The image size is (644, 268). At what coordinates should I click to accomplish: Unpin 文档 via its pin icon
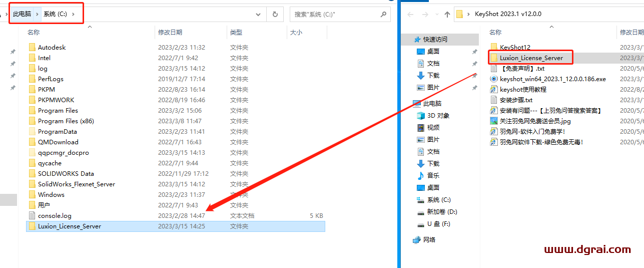(x=474, y=64)
